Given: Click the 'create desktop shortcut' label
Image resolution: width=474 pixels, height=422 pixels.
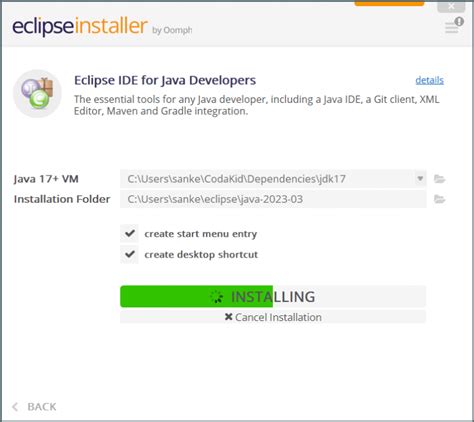Looking at the screenshot, I should pyautogui.click(x=201, y=255).
